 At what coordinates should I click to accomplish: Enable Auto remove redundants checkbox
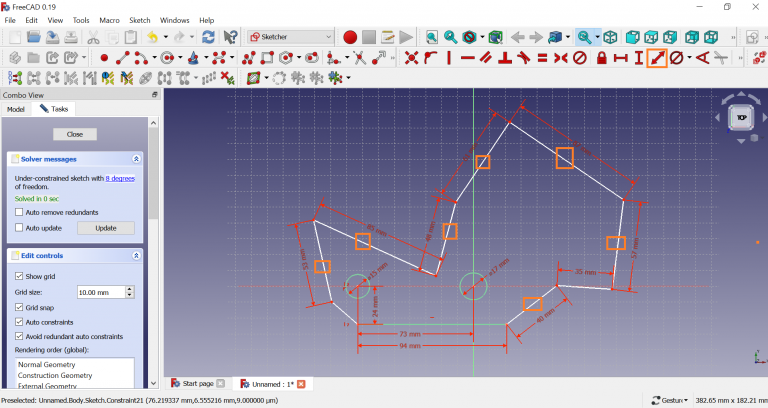click(x=20, y=212)
